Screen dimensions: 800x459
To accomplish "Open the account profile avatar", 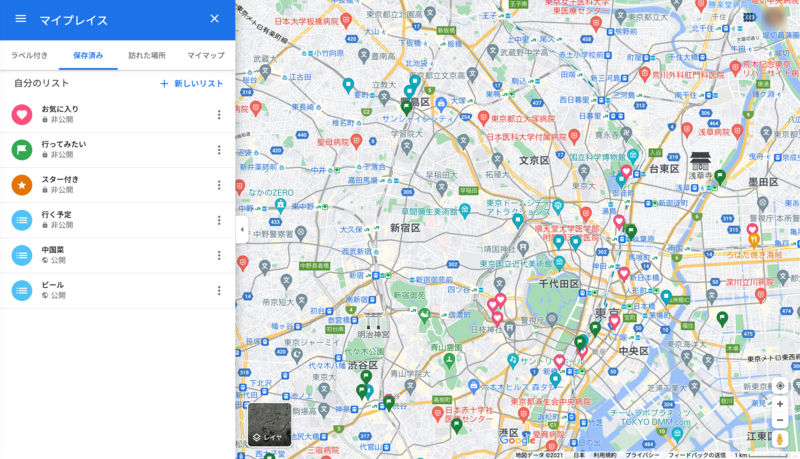I will point(776,17).
